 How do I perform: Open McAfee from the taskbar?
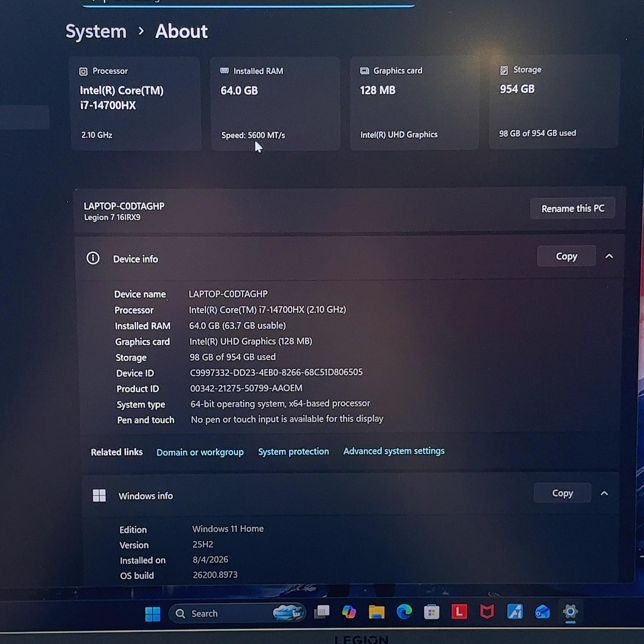coord(487,611)
